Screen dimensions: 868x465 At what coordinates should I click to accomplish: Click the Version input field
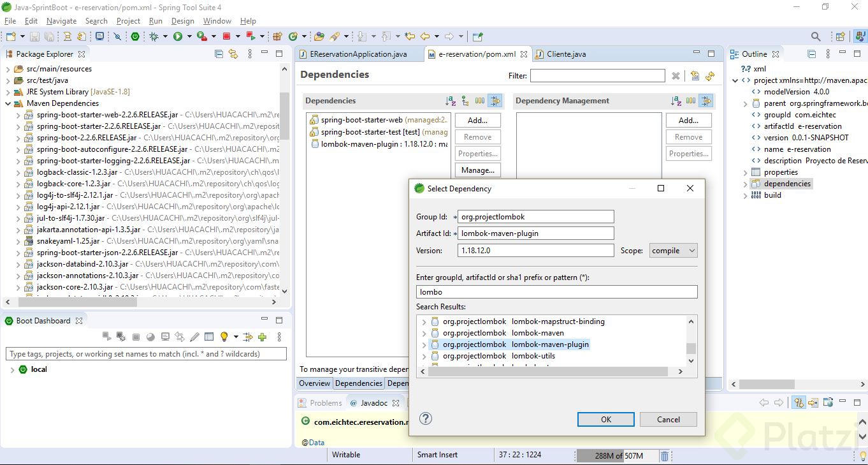536,251
